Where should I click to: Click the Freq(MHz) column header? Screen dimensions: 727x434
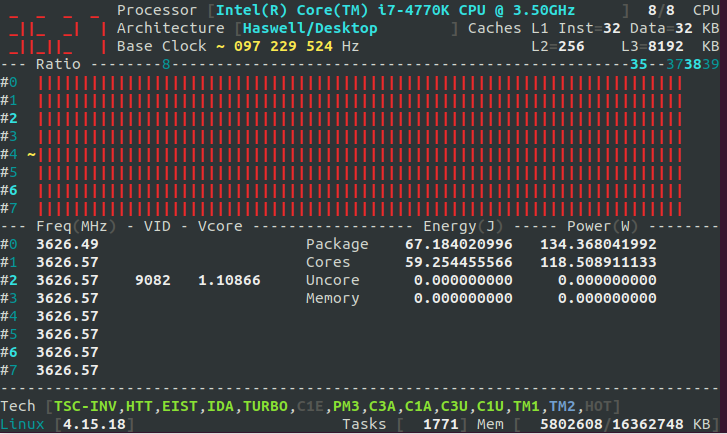point(76,226)
